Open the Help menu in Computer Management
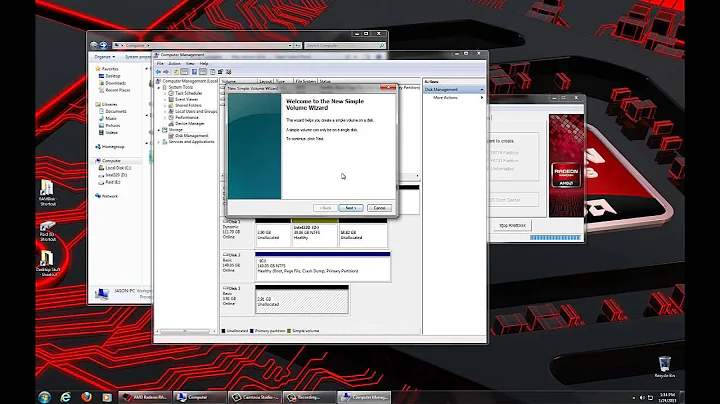This screenshot has height=404, width=720. 204,63
